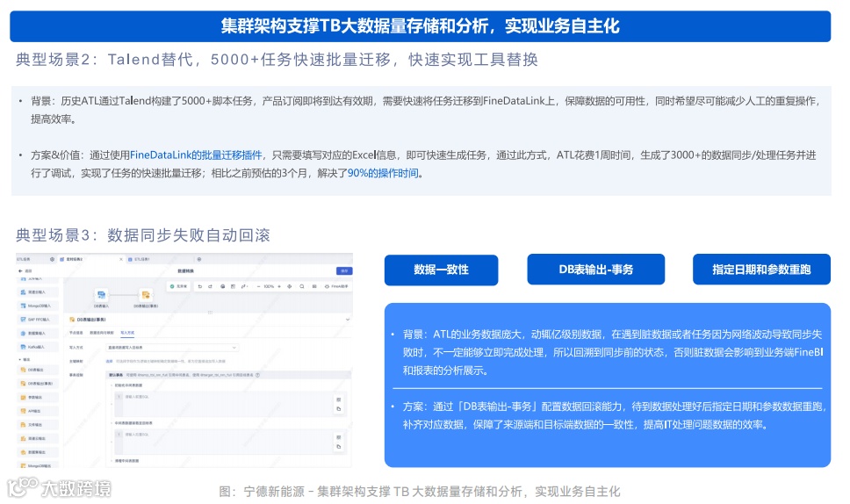
Task: Open the 写入方式 dropdown
Action: pyautogui.click(x=171, y=348)
